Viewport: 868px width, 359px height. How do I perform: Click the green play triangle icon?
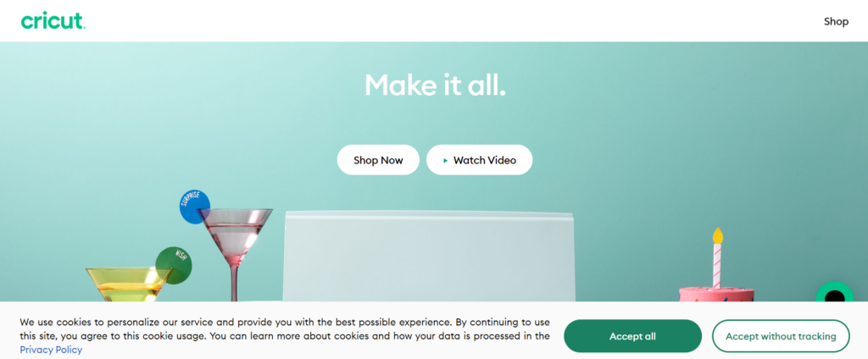(x=446, y=160)
